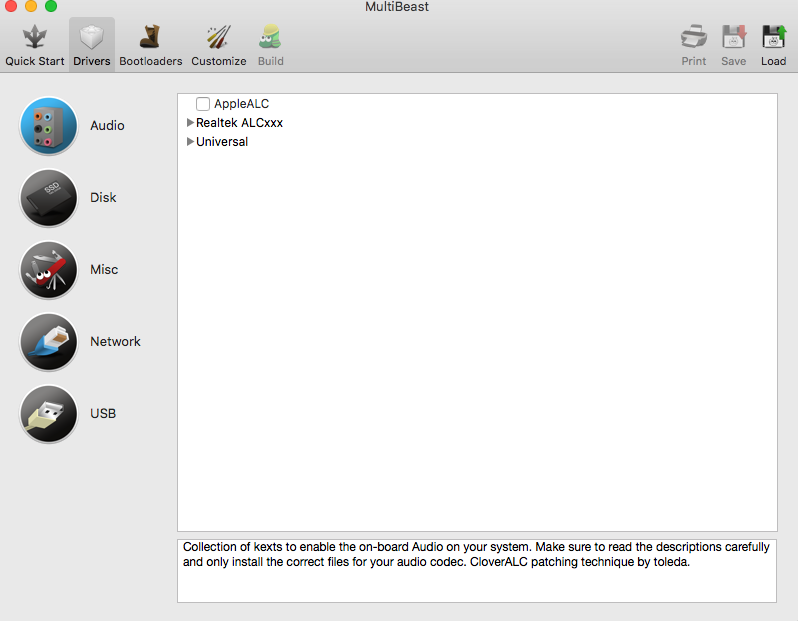Select the Realtek ALCxxx row text

coord(239,123)
